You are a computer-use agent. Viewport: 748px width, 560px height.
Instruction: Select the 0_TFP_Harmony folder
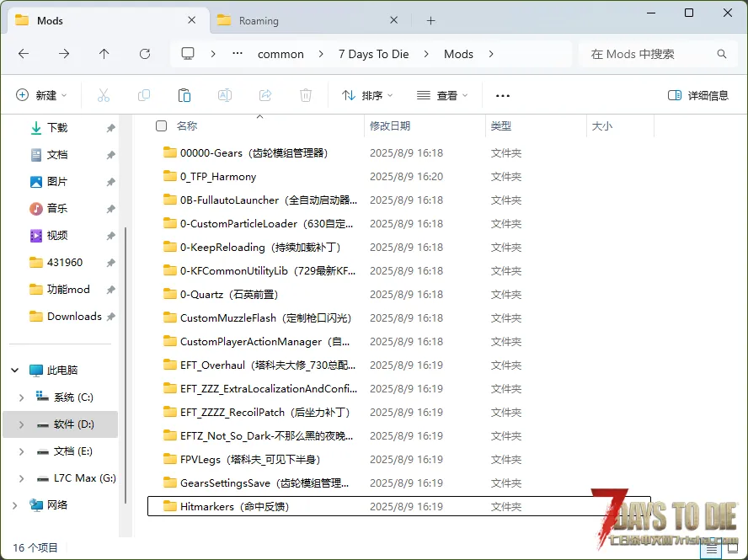(217, 177)
